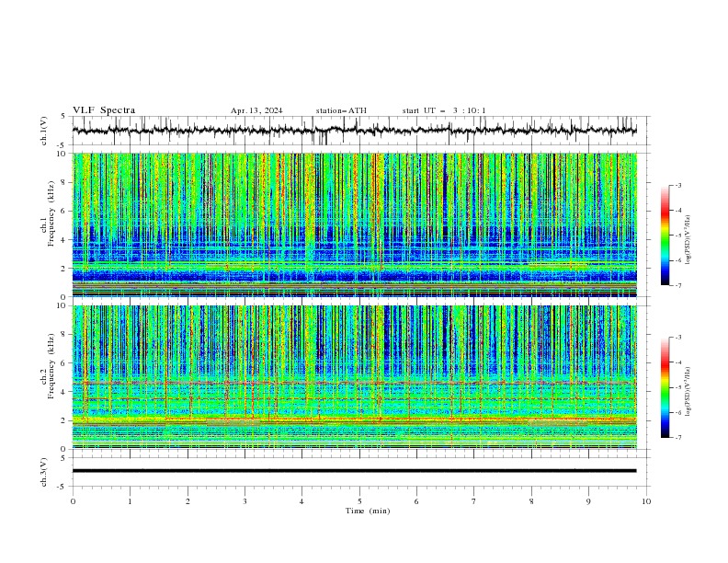
Task: Click the "5" tick on ch.1(V) axis
Action: [x=64, y=116]
